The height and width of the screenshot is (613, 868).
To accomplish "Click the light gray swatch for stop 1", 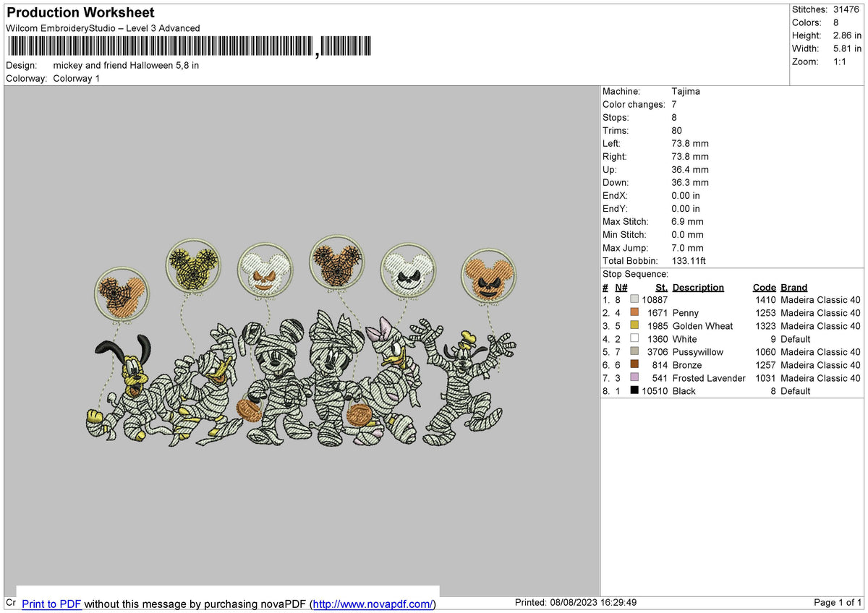I will pos(634,299).
